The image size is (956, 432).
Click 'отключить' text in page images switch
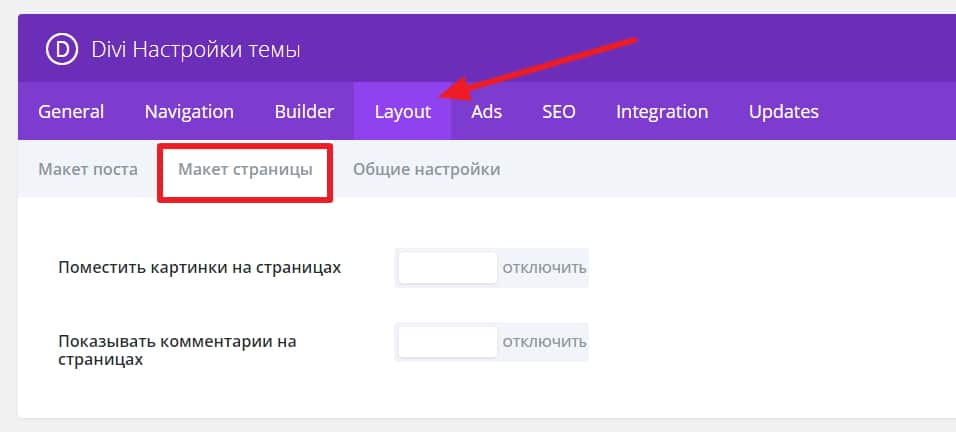pos(544,268)
